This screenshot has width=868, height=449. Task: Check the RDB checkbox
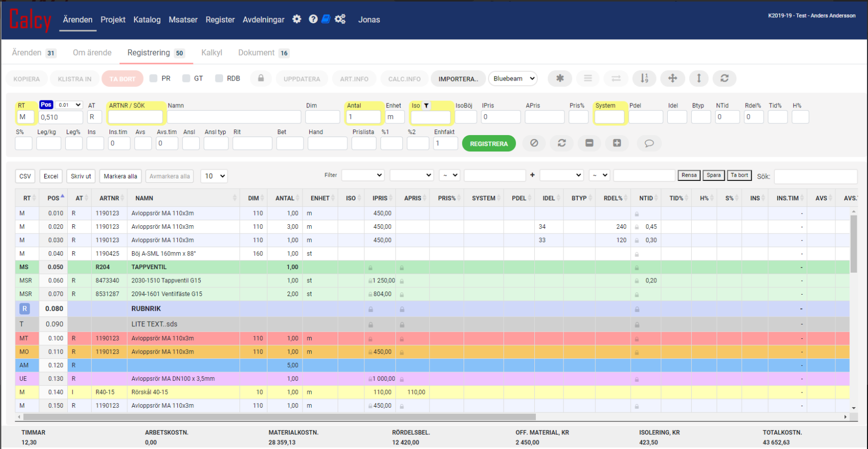(x=219, y=78)
